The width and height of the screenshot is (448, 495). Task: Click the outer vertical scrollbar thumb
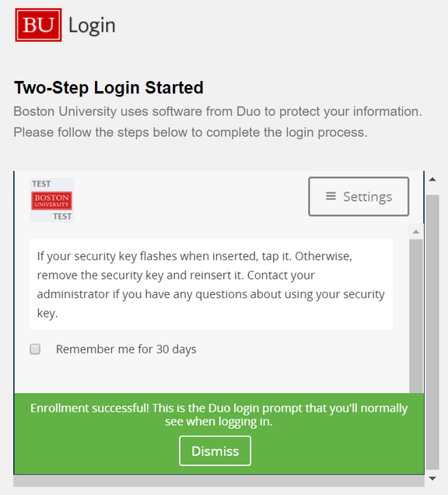pyautogui.click(x=432, y=332)
